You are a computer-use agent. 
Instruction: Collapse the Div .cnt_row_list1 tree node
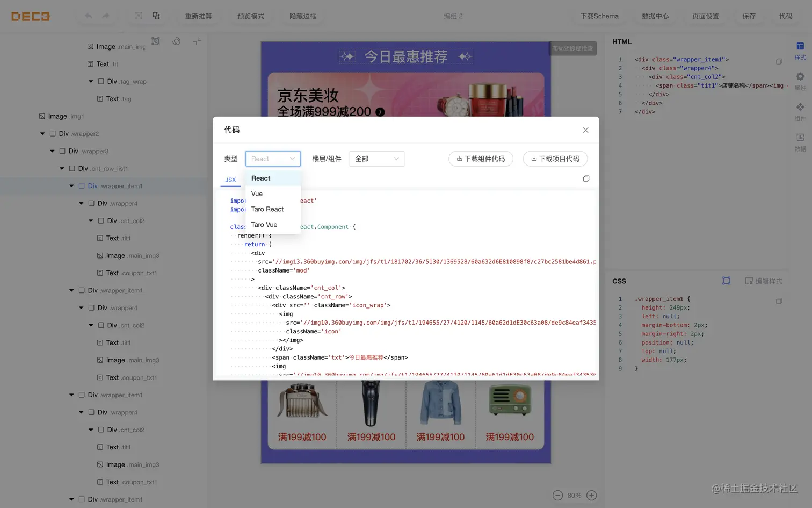tap(62, 169)
